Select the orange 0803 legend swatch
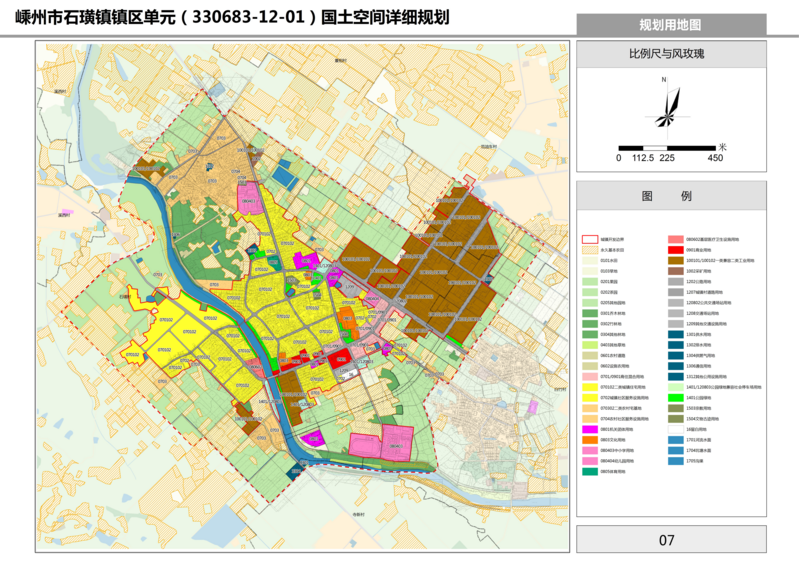The width and height of the screenshot is (799, 564). tap(591, 439)
